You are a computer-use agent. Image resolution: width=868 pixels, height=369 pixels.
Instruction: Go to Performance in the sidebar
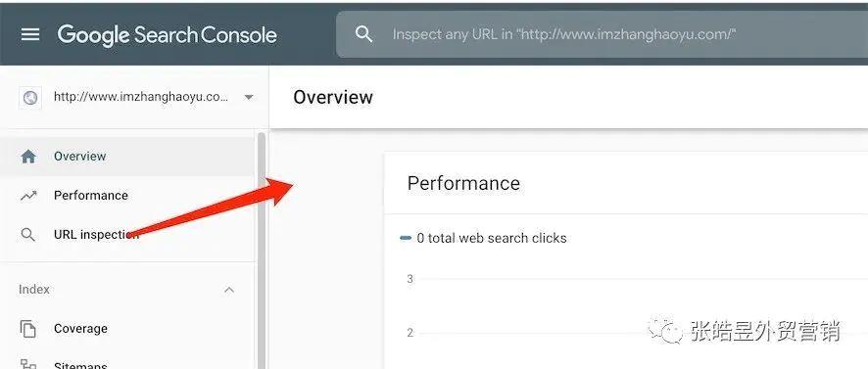coord(91,196)
